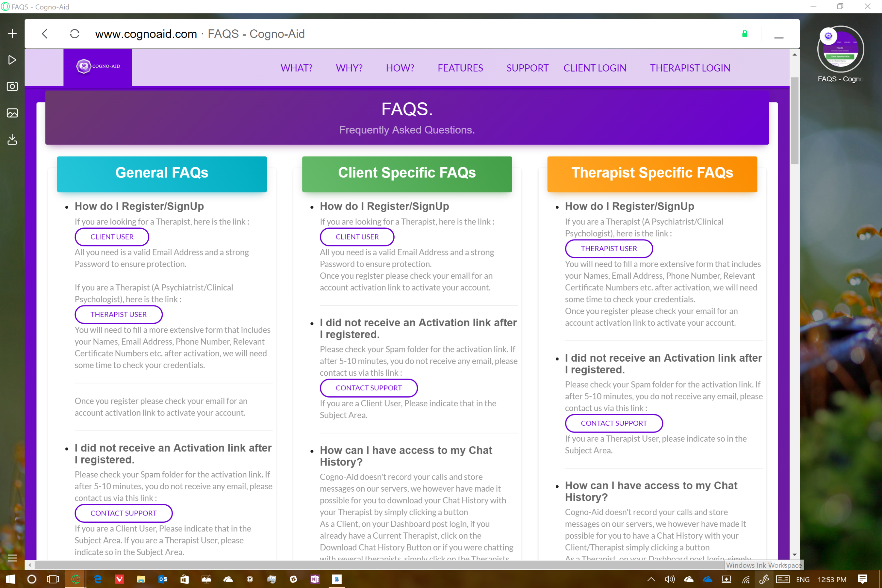Collapse the address bar with the dash icon
The image size is (882, 588).
(x=779, y=38)
